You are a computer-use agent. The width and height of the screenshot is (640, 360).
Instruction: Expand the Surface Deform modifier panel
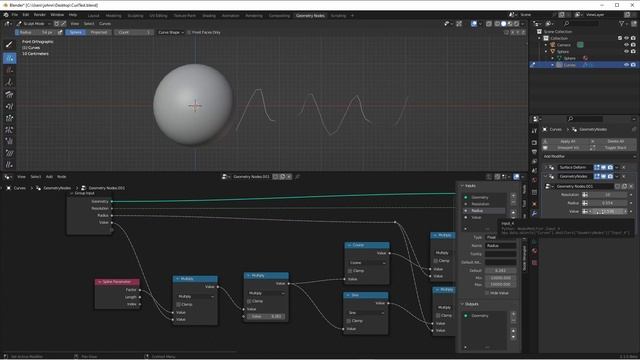click(546, 167)
